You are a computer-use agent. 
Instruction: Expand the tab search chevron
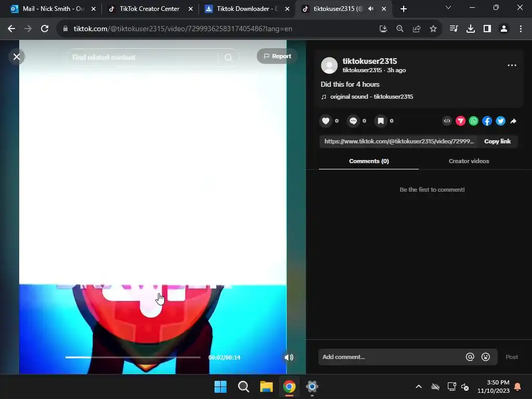point(448,7)
